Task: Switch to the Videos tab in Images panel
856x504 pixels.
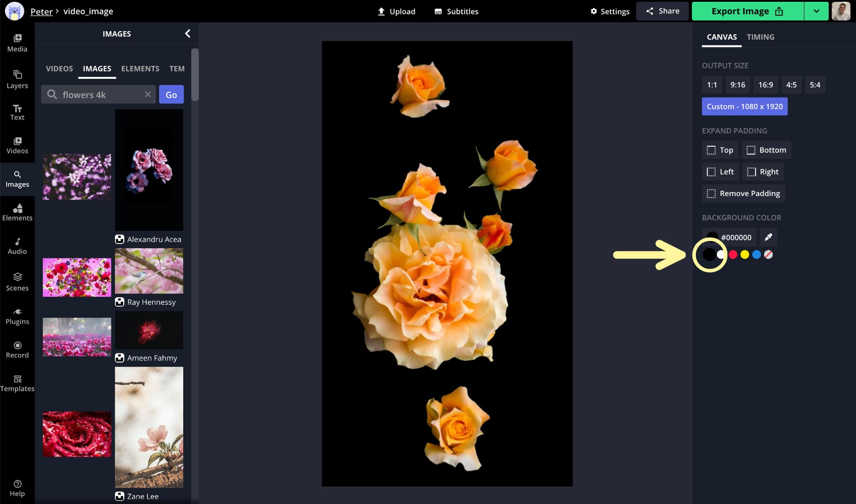Action: click(59, 68)
